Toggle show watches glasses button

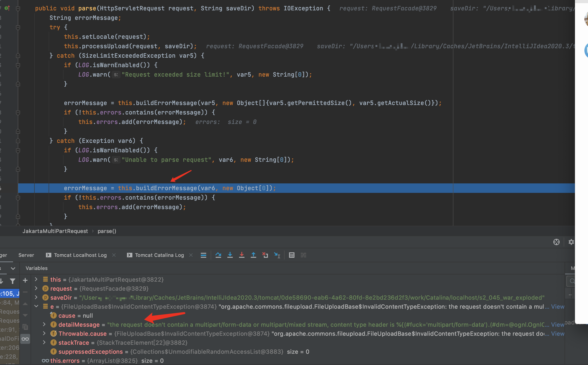pos(25,339)
